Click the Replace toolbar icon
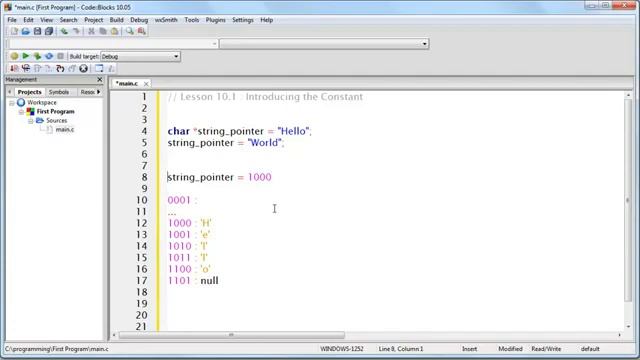Image resolution: width=640 pixels, height=360 pixels. [x=142, y=31]
